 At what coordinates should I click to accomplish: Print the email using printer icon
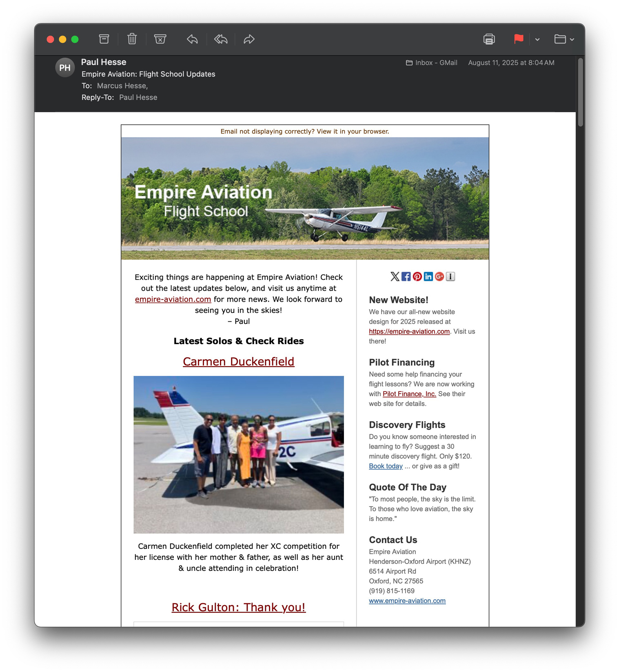tap(489, 39)
